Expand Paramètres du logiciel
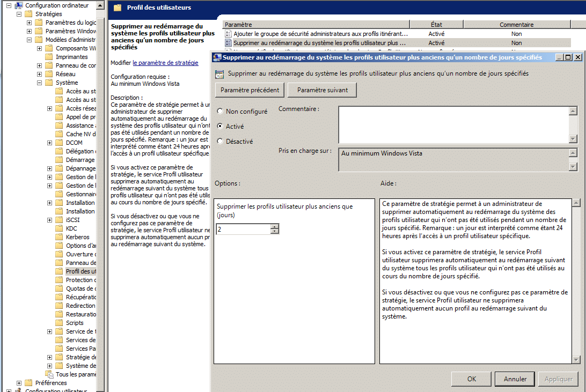Screen dimensions: 586x392 coord(29,23)
